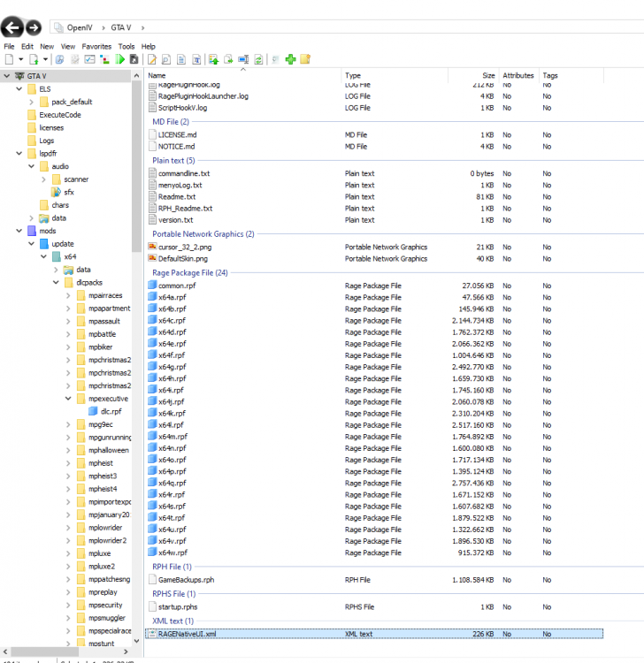Viewport: 644px width, 663px height.
Task: Click the rename field toolbar icon
Action: point(243,59)
